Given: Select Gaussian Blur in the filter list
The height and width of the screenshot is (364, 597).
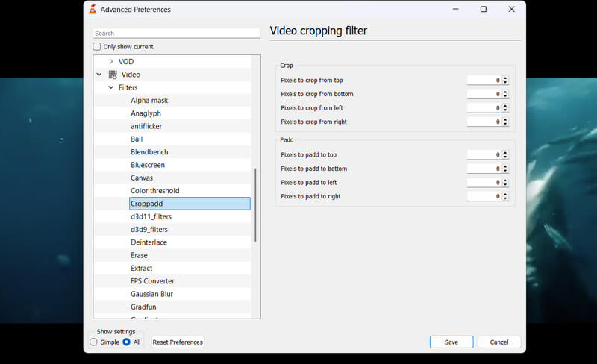Looking at the screenshot, I should coord(152,294).
